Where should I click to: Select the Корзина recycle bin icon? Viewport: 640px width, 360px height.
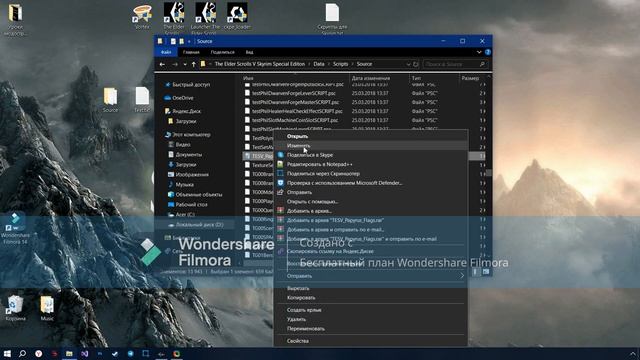click(x=16, y=308)
